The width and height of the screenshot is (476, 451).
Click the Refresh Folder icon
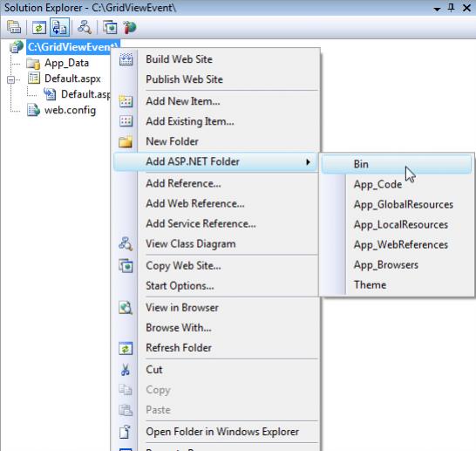(x=126, y=348)
